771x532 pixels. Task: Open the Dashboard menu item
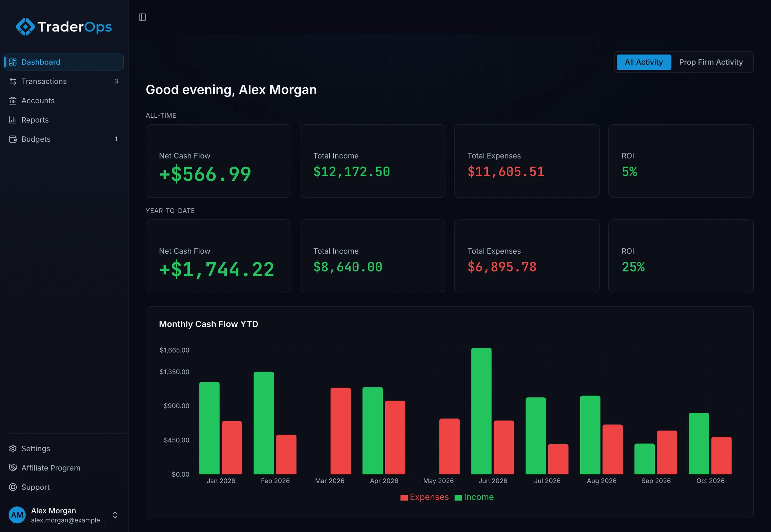pyautogui.click(x=64, y=62)
